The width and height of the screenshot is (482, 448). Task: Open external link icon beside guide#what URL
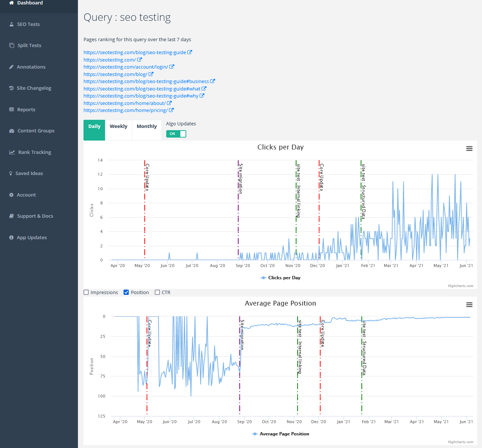(x=204, y=88)
